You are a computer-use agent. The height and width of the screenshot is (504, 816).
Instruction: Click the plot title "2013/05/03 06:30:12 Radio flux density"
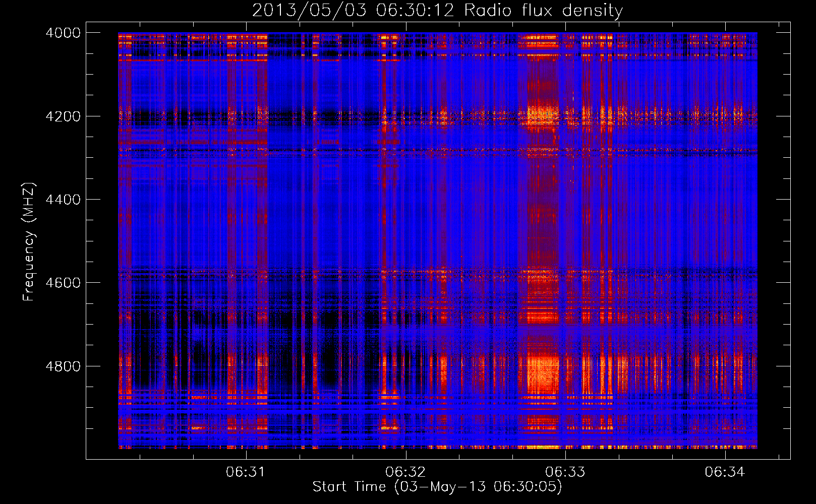point(437,10)
